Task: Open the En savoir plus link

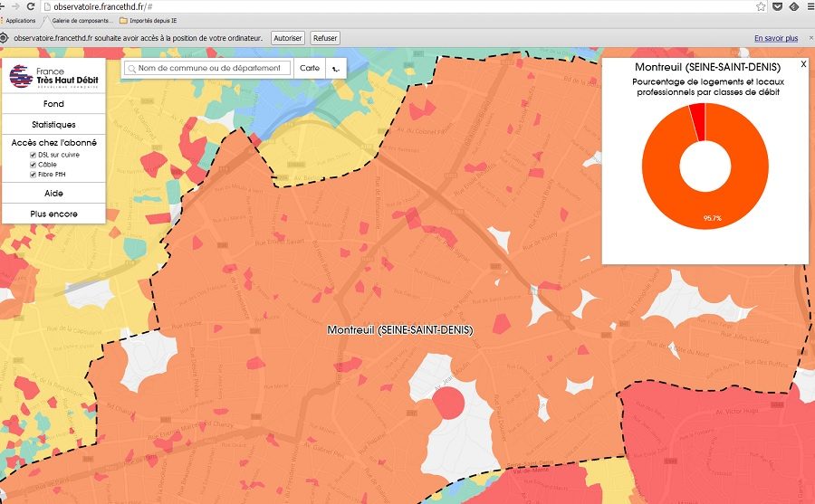Action: tap(776, 38)
